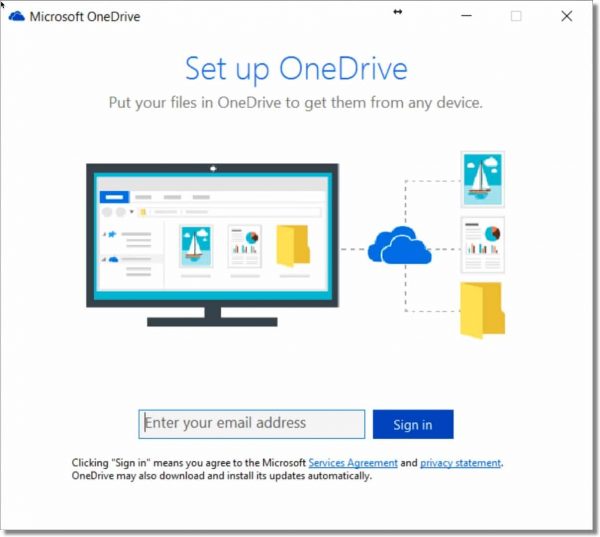Click the "Microsoft OneDrive" title text
The width and height of the screenshot is (600, 537).
pos(85,16)
